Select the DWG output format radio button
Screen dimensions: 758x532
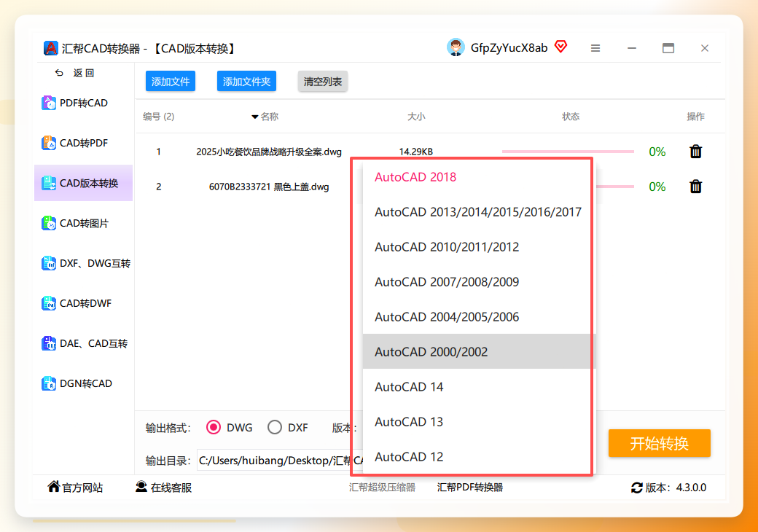(x=213, y=427)
